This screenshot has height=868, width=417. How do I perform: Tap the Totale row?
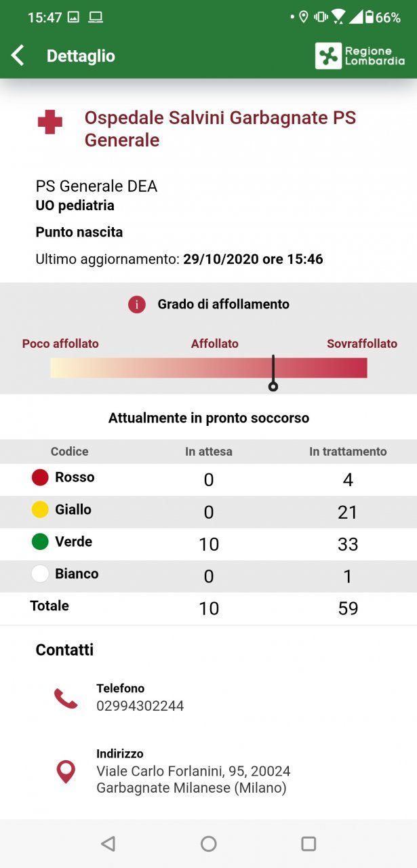[x=208, y=607]
